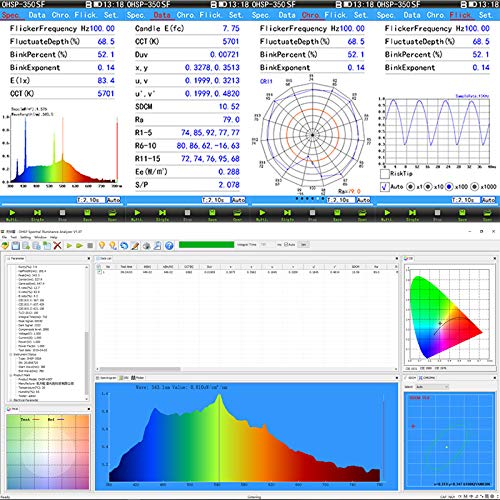
Task: Select the x1000 scale radio button
Action: tap(475, 187)
